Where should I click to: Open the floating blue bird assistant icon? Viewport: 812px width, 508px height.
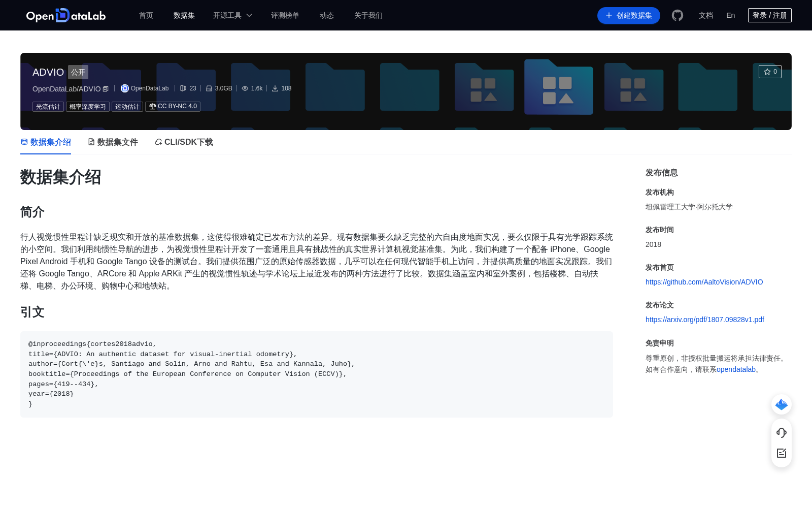click(x=782, y=404)
